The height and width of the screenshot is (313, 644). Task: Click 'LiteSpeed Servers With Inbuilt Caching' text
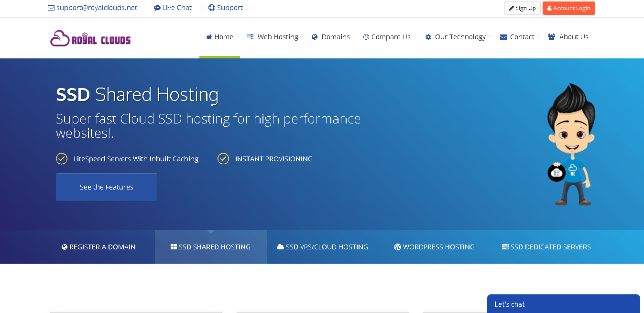[136, 159]
